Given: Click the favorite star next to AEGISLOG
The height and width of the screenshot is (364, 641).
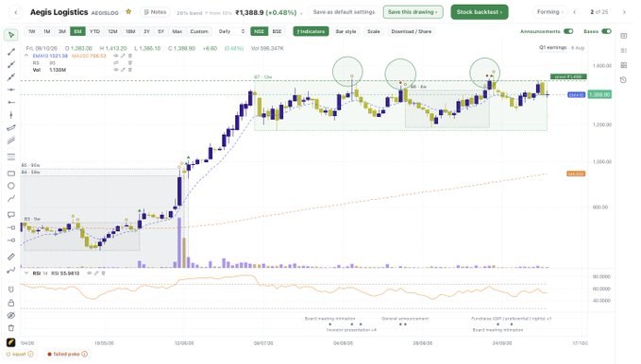Looking at the screenshot, I should [128, 12].
